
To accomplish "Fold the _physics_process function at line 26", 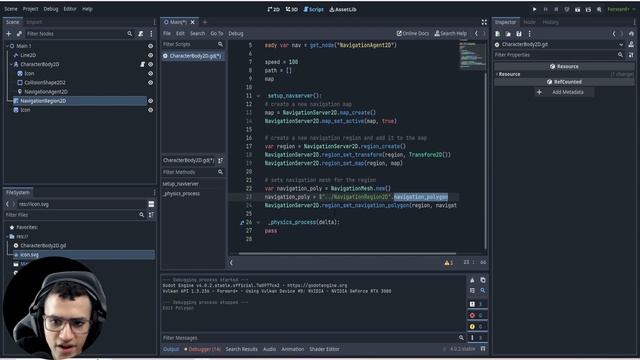I will click(x=258, y=222).
